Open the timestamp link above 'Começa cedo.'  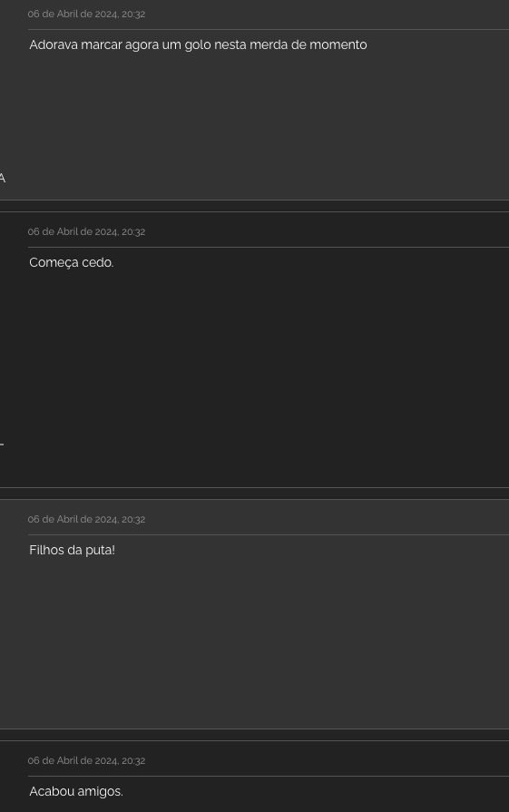click(86, 231)
